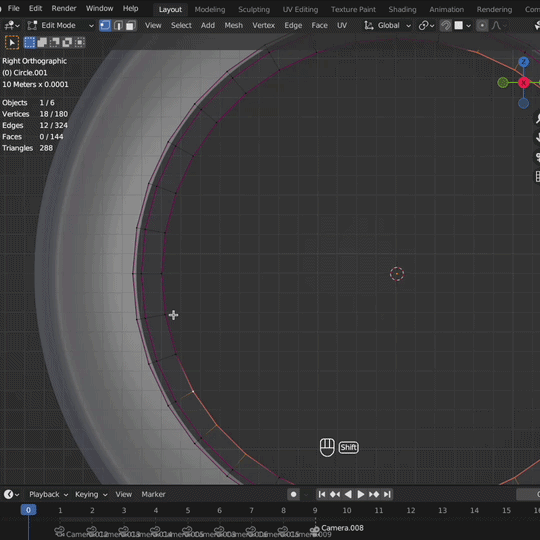Jump to the start frame
540x540 pixels.
tap(322, 495)
